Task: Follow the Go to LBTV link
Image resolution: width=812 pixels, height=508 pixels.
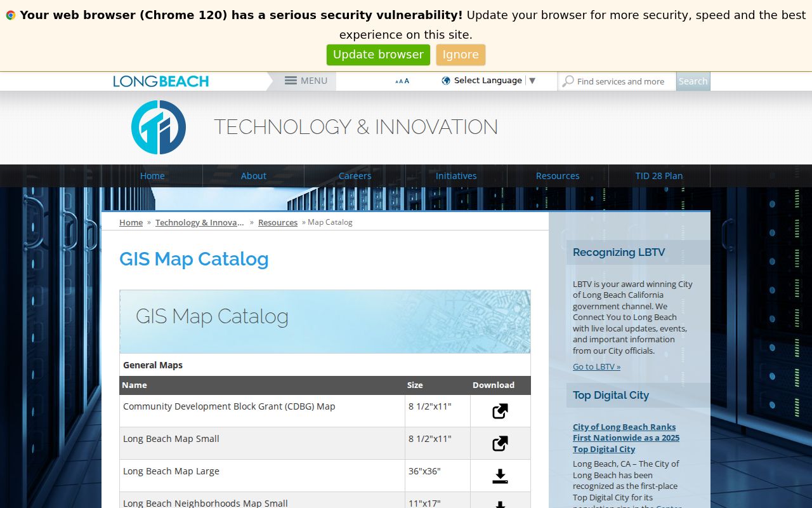Action: (596, 366)
